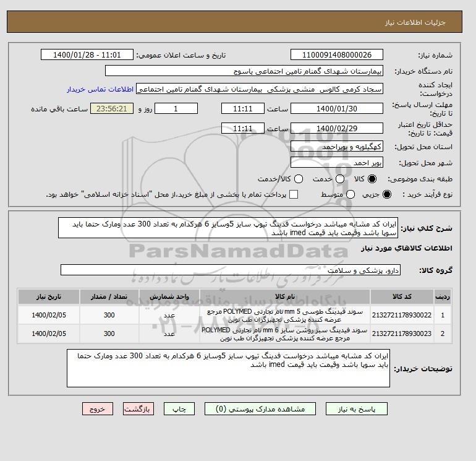This screenshot has width=476, height=461.
Task: Click the واحد شمارش column header
Action: pyautogui.click(x=169, y=296)
